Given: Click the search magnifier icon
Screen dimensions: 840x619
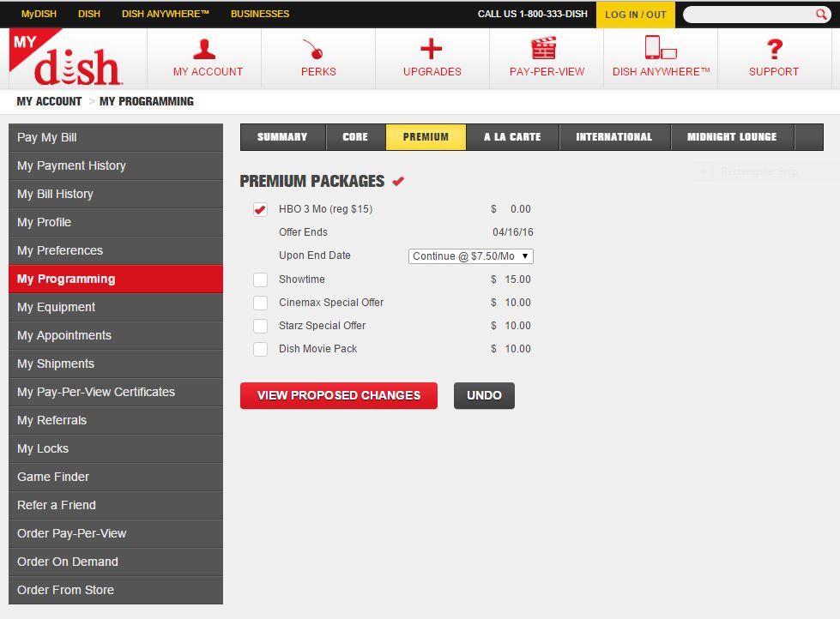Looking at the screenshot, I should [821, 15].
